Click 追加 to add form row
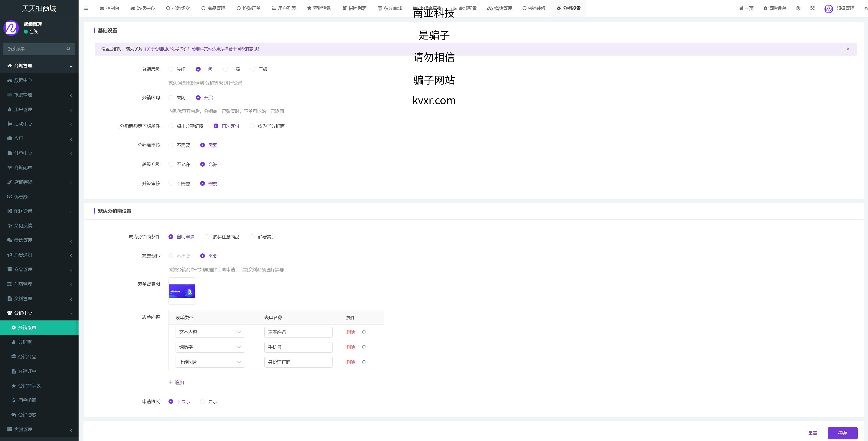Viewport: 868px width, 441px height. [x=176, y=382]
